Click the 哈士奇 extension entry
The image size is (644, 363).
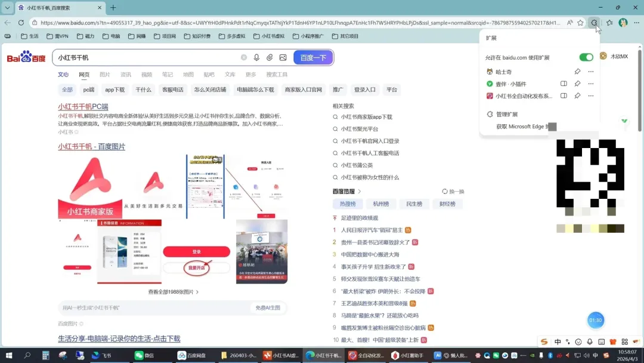(x=503, y=72)
